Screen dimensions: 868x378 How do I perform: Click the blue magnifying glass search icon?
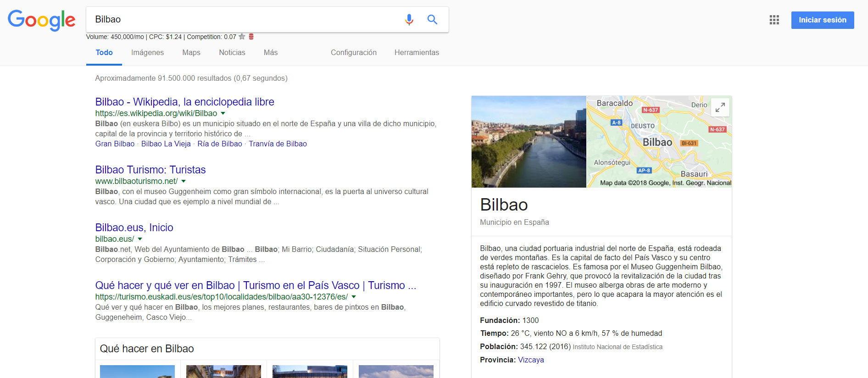(432, 20)
